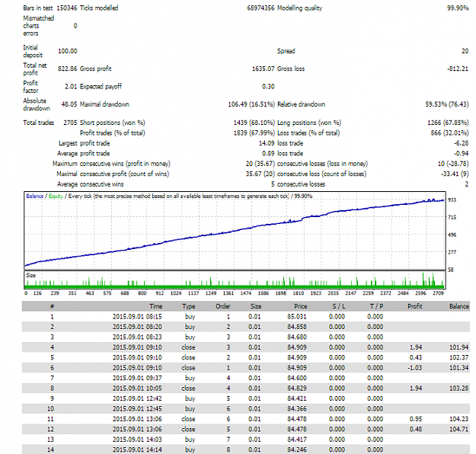Click the Modelling quality value 99.90%

(458, 8)
